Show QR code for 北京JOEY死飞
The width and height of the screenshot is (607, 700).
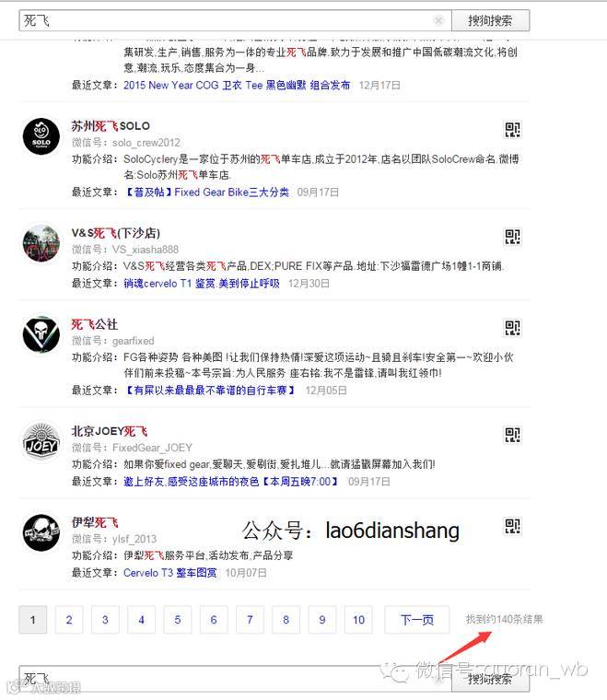[512, 435]
